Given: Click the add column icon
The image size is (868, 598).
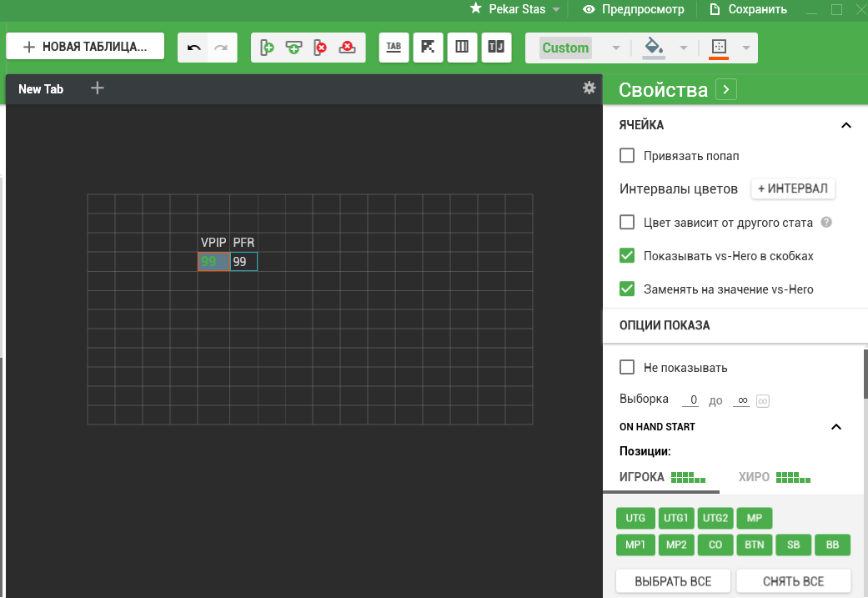Looking at the screenshot, I should 267,48.
